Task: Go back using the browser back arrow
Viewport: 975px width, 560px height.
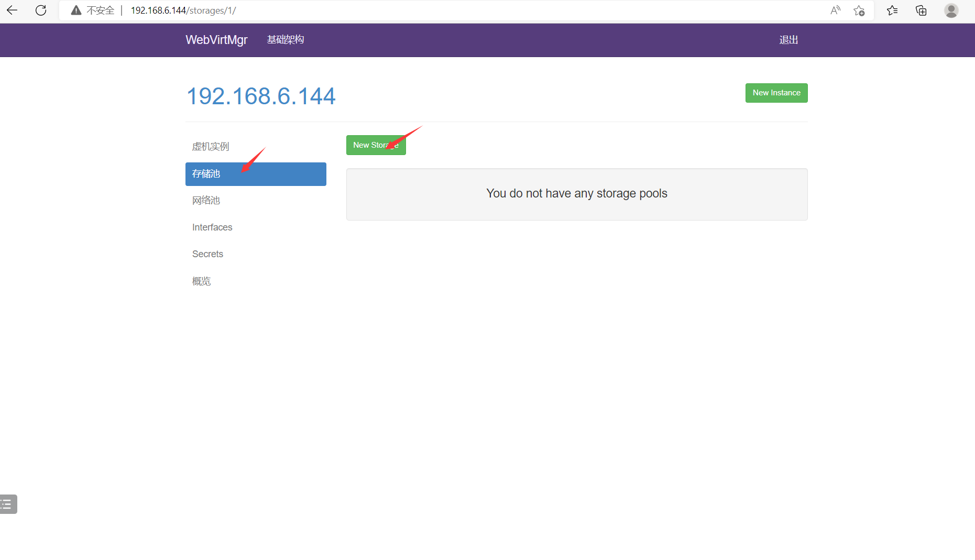Action: pos(12,10)
